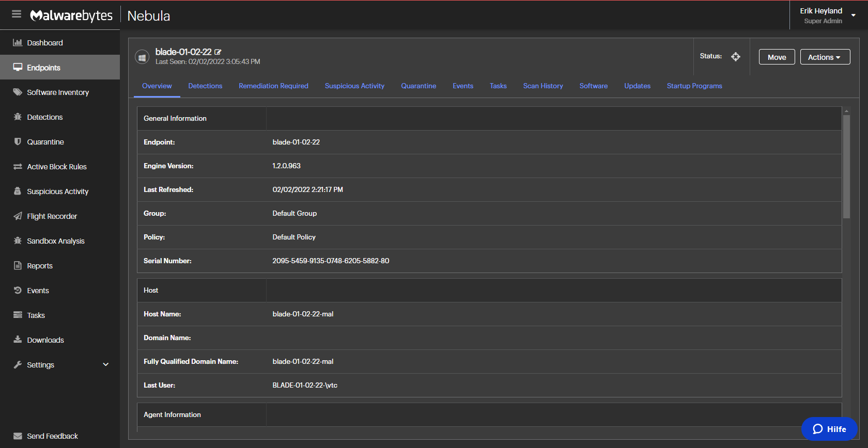Switch to the Scan History tab

coord(542,86)
